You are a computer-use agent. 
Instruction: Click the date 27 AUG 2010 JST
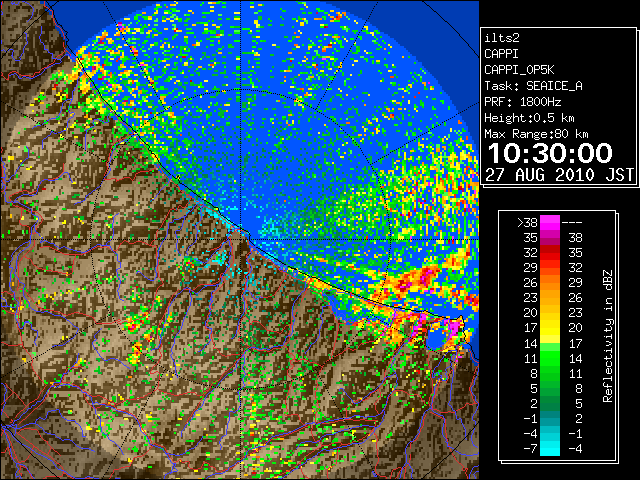(x=559, y=175)
